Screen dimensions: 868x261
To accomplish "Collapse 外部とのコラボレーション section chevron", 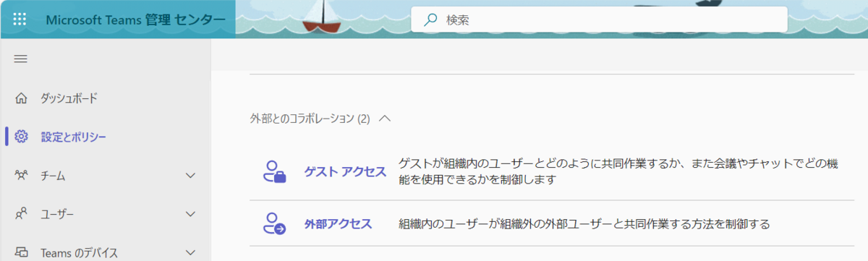I will [385, 118].
